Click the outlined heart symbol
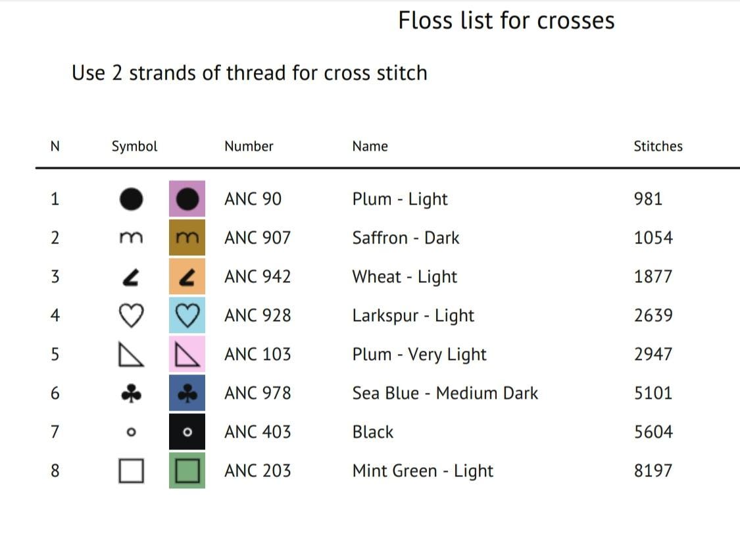 pyautogui.click(x=131, y=315)
